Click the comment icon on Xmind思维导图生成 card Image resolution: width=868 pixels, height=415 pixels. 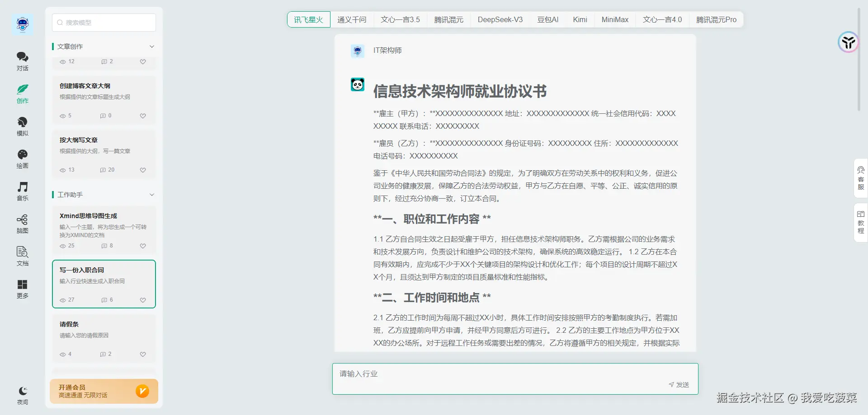104,246
